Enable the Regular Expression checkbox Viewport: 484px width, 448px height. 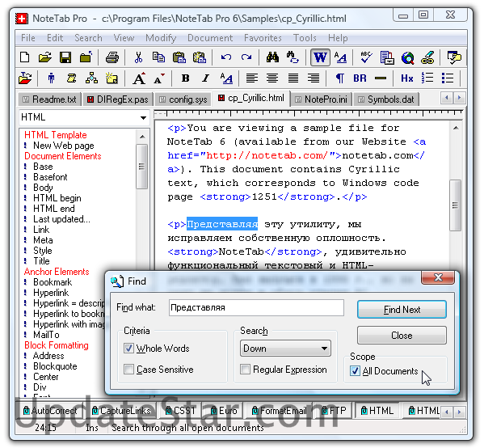click(x=245, y=370)
